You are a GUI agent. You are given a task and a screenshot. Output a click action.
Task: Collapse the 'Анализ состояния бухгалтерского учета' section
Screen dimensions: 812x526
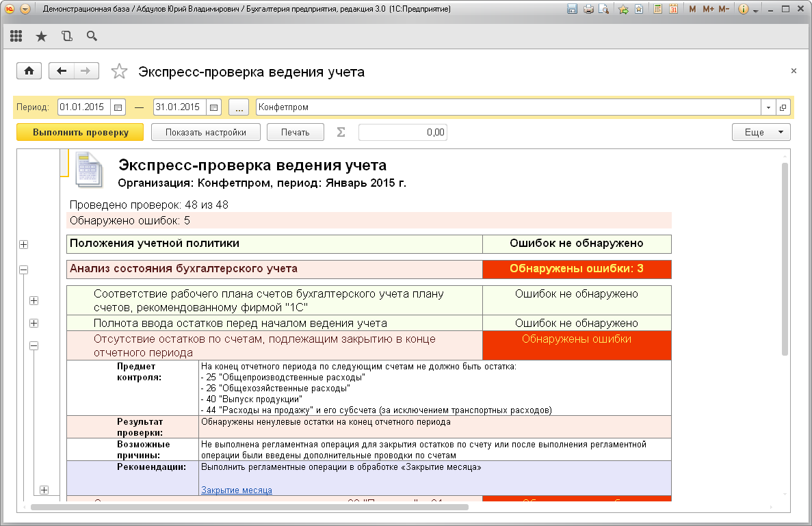point(24,269)
